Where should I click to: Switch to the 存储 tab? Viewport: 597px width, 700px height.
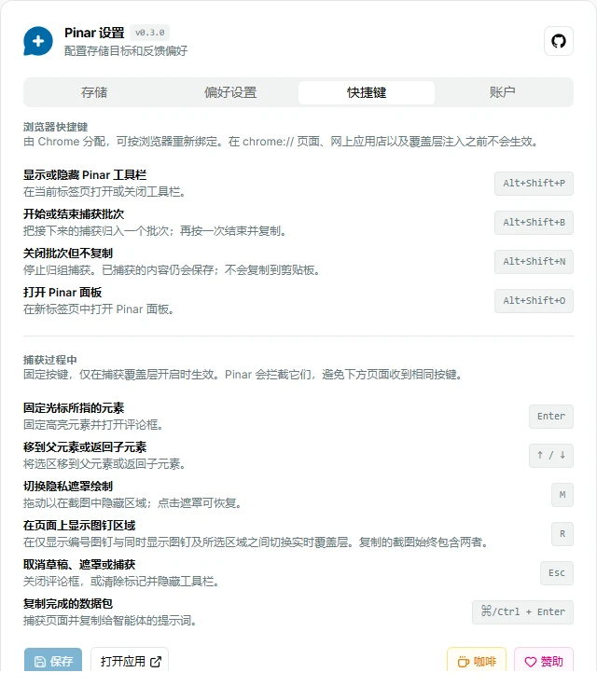[x=94, y=92]
